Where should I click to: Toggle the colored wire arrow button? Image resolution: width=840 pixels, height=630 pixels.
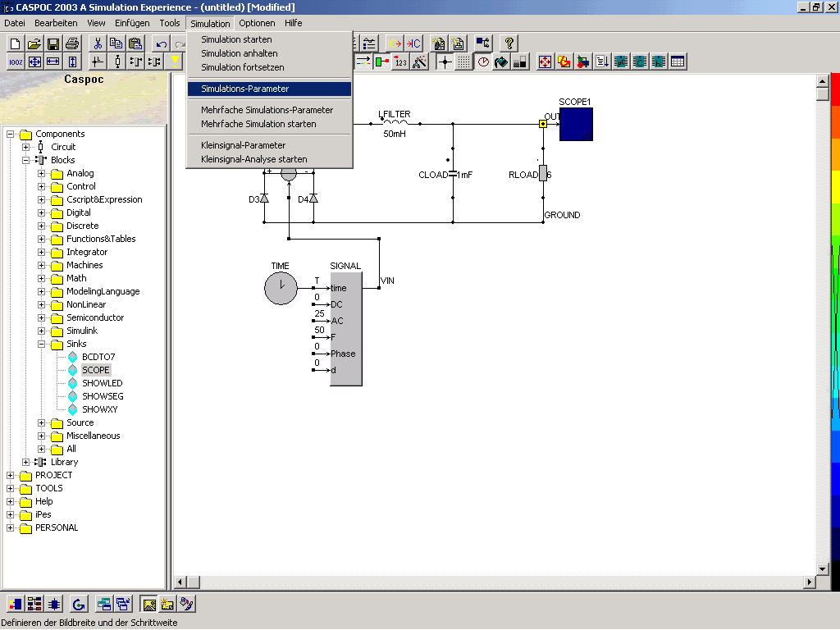(363, 62)
